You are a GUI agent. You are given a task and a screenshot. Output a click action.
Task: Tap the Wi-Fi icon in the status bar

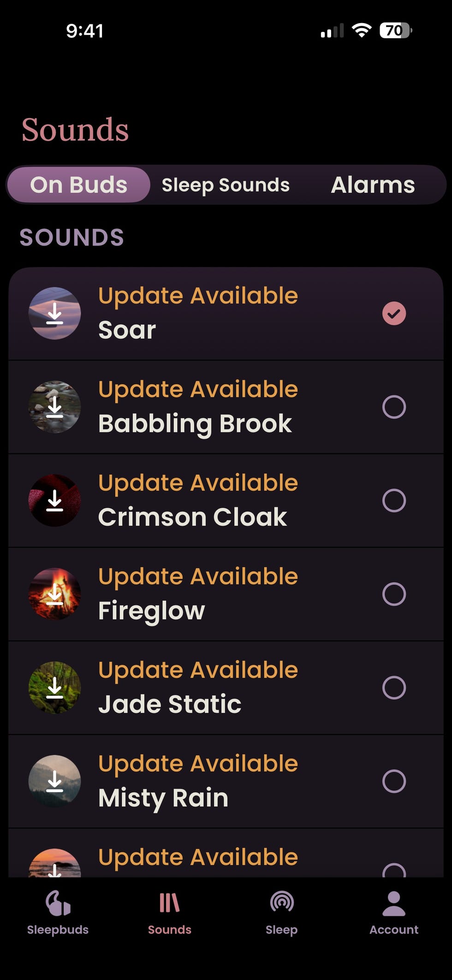point(362,30)
